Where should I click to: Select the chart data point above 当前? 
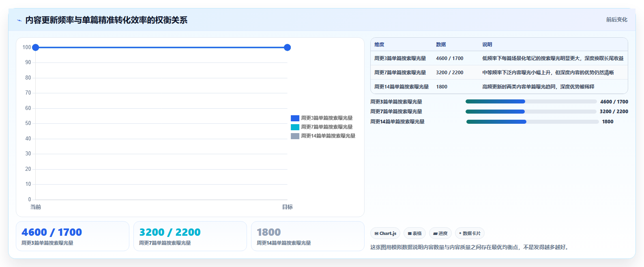36,47
